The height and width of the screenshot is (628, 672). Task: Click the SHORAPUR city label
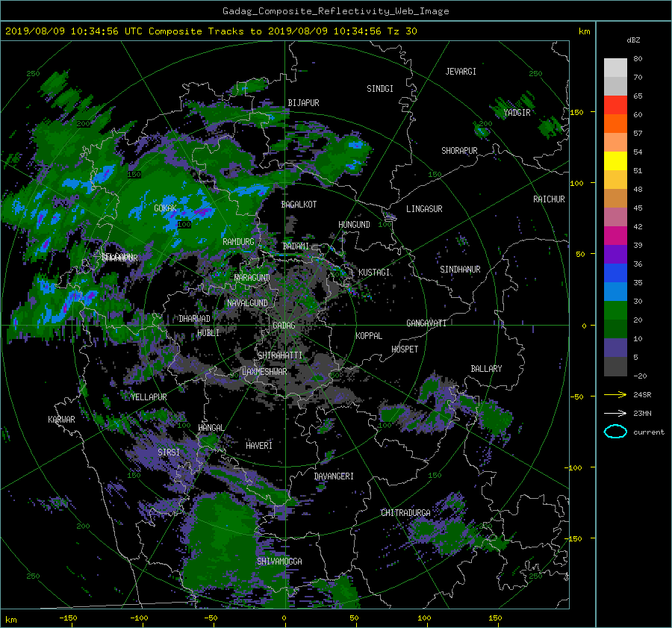459,151
